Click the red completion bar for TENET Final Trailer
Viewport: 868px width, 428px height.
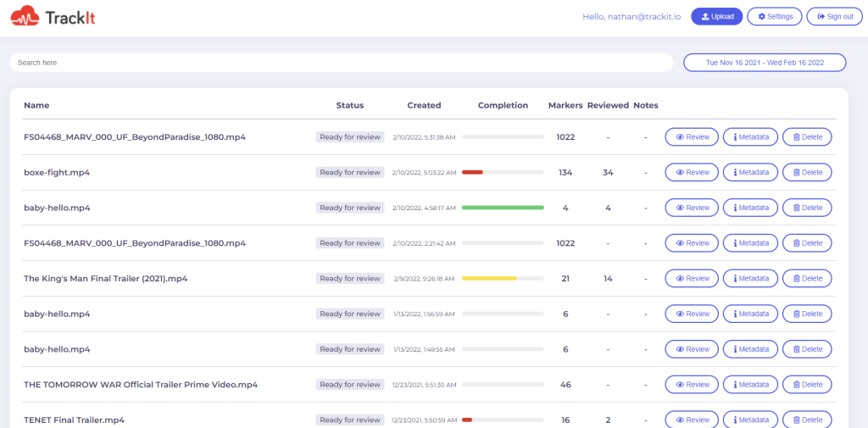tap(467, 420)
